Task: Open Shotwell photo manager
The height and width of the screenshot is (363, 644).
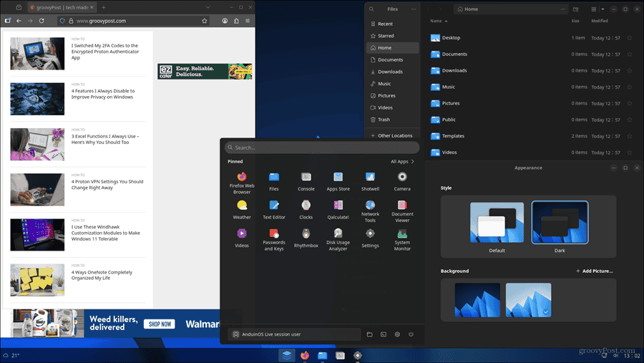Action: coord(370,181)
